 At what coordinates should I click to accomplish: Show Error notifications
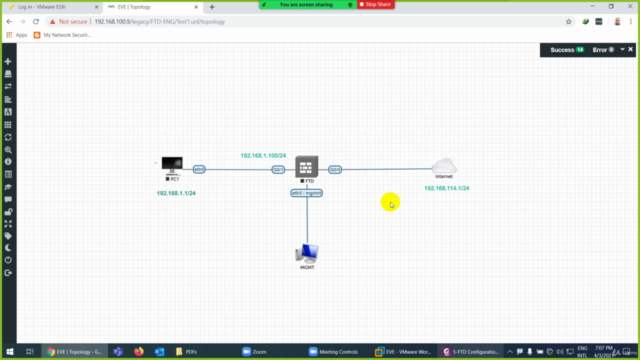(x=603, y=50)
